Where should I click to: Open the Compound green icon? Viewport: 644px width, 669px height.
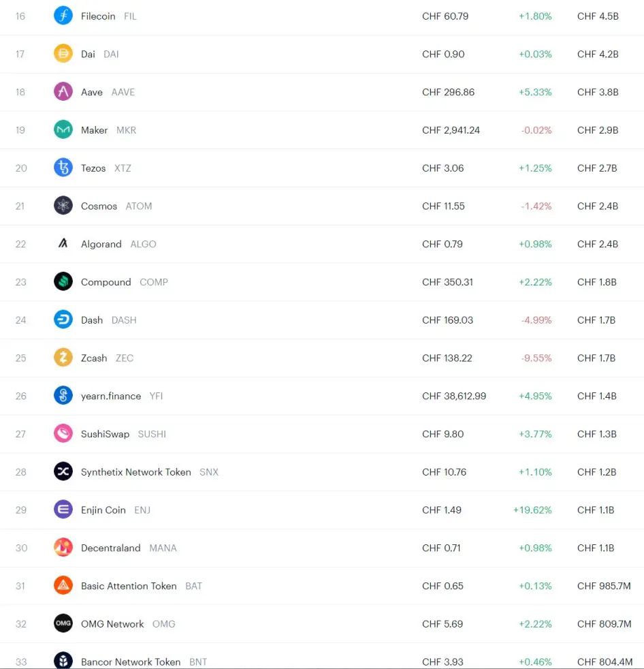pos(63,281)
